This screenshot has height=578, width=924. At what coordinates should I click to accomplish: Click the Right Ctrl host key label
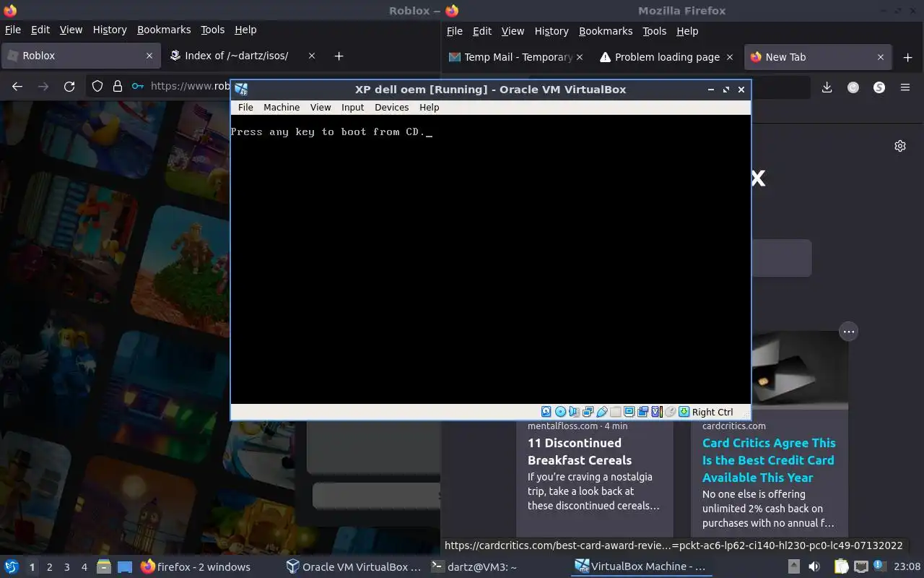click(712, 412)
